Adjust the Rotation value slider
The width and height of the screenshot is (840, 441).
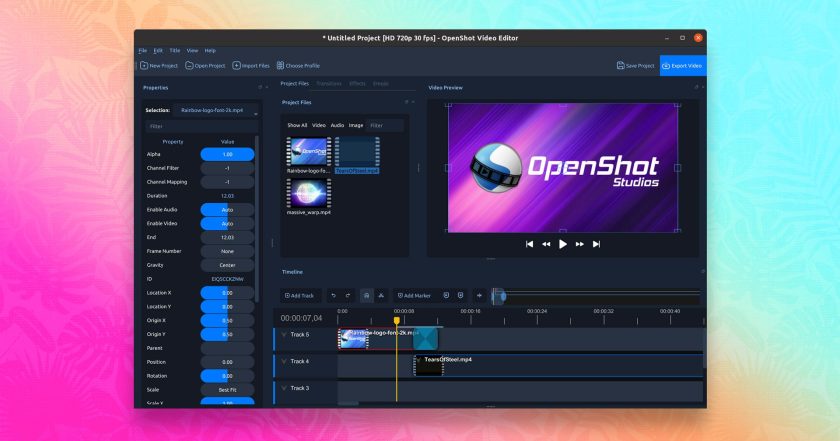pos(227,376)
